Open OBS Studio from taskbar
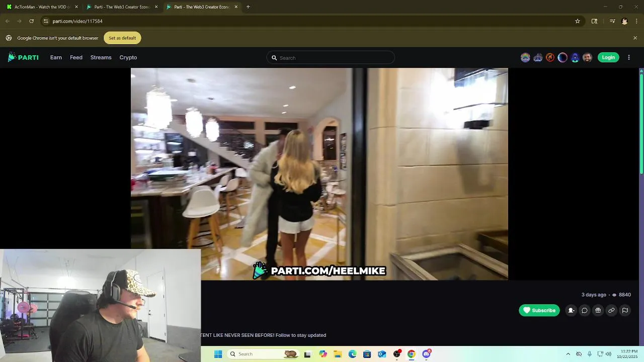The width and height of the screenshot is (644, 362). click(397, 354)
